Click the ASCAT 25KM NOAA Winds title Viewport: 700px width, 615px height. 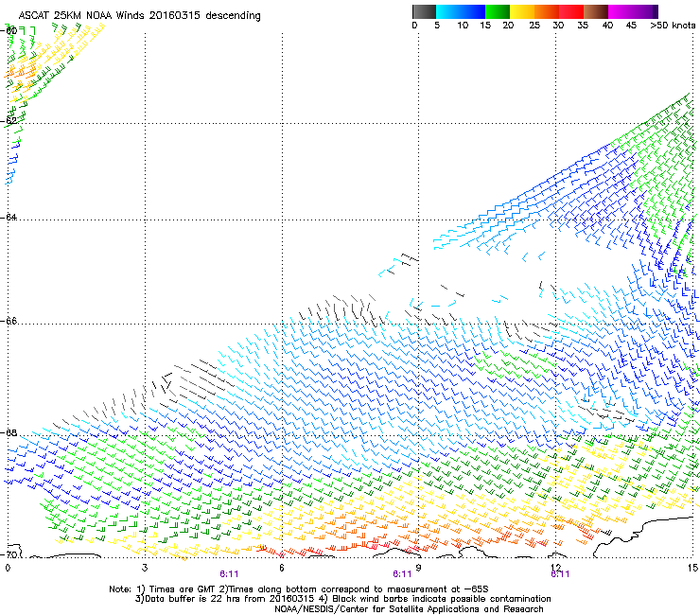(x=139, y=16)
